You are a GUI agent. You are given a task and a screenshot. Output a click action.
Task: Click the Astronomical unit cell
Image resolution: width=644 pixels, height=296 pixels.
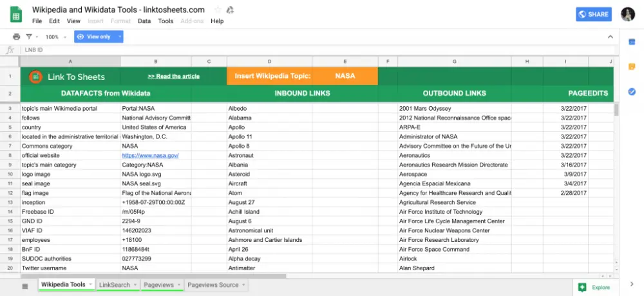(x=269, y=230)
